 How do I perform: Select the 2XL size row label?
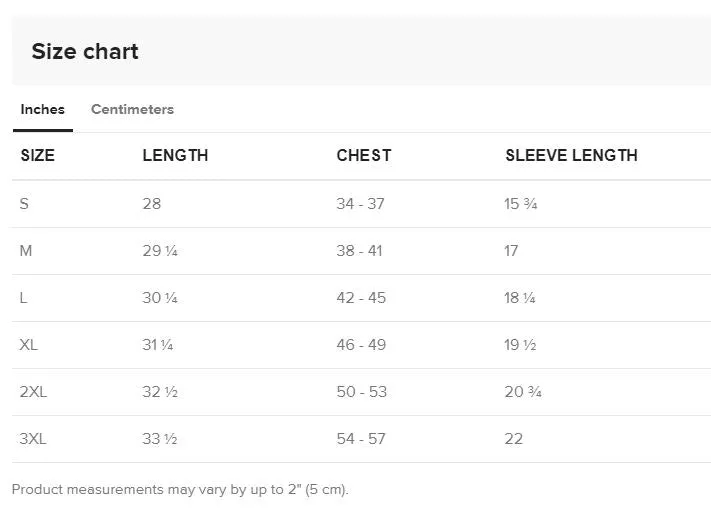pos(33,392)
